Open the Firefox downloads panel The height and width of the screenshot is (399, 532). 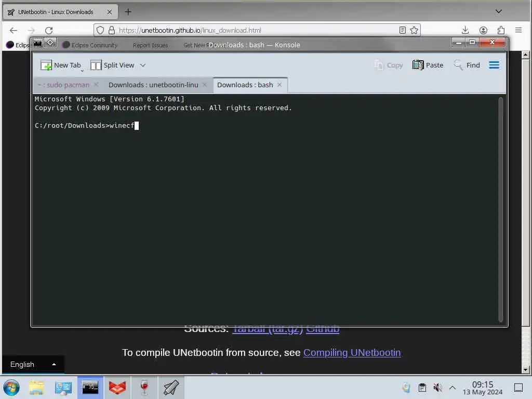465,30
